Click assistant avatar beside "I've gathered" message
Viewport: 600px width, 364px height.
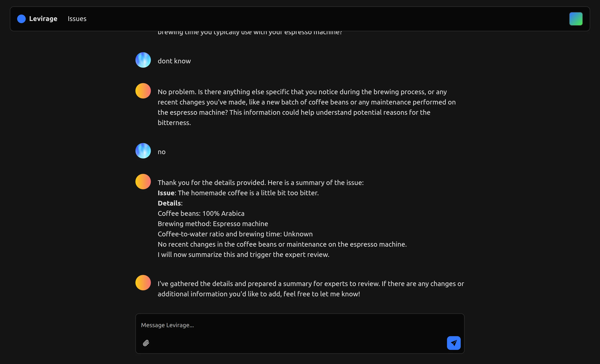click(143, 283)
